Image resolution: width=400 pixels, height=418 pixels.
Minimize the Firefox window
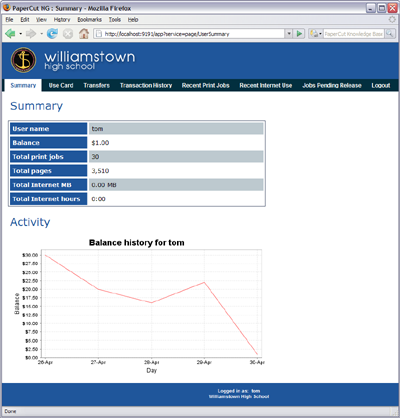point(371,8)
